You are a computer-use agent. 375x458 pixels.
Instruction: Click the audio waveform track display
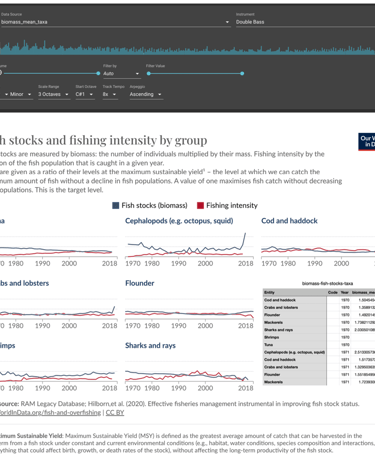[x=187, y=47]
